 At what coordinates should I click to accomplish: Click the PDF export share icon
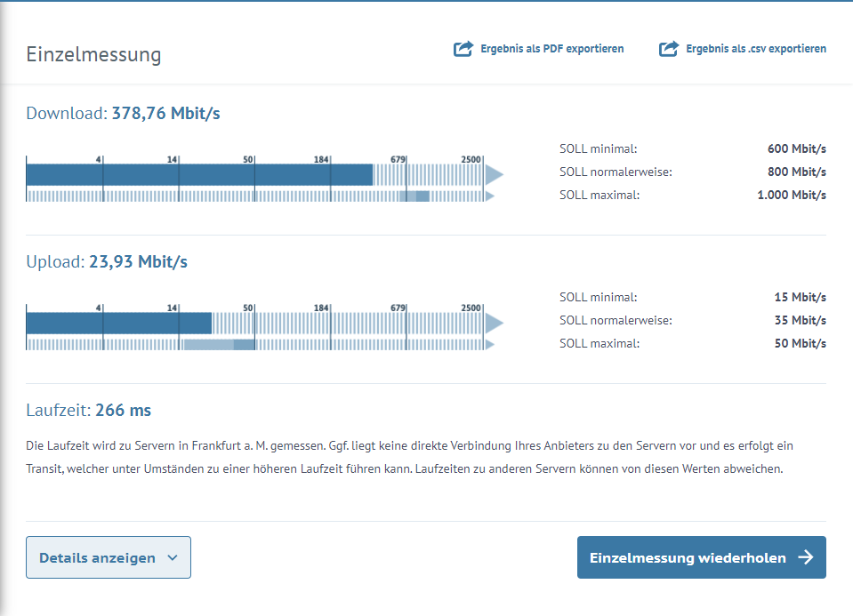click(463, 49)
